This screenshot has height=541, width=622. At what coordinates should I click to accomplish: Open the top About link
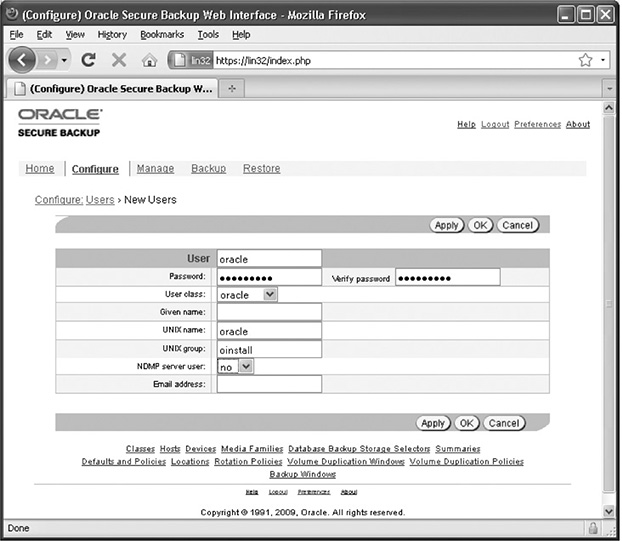pyautogui.click(x=578, y=125)
